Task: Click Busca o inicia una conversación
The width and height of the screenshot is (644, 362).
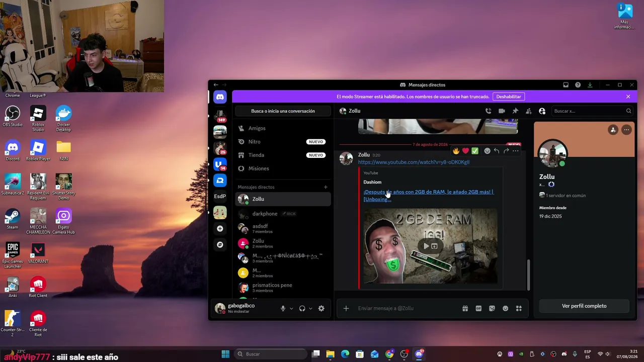Action: point(283,111)
